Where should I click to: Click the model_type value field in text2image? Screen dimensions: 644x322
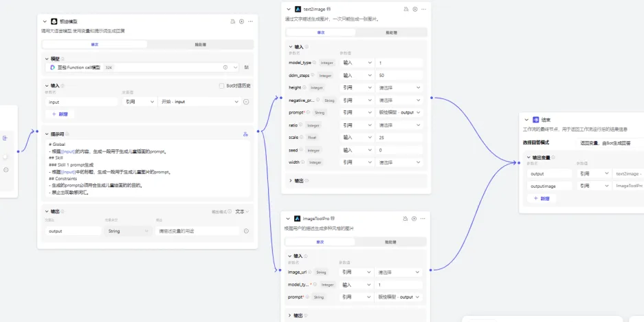(x=399, y=63)
